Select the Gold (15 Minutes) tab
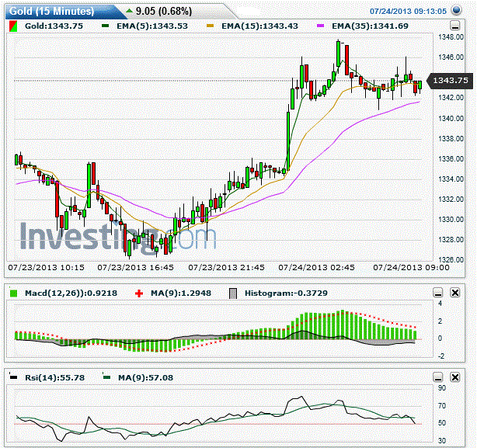This screenshot has height=448, width=477. coord(52,12)
